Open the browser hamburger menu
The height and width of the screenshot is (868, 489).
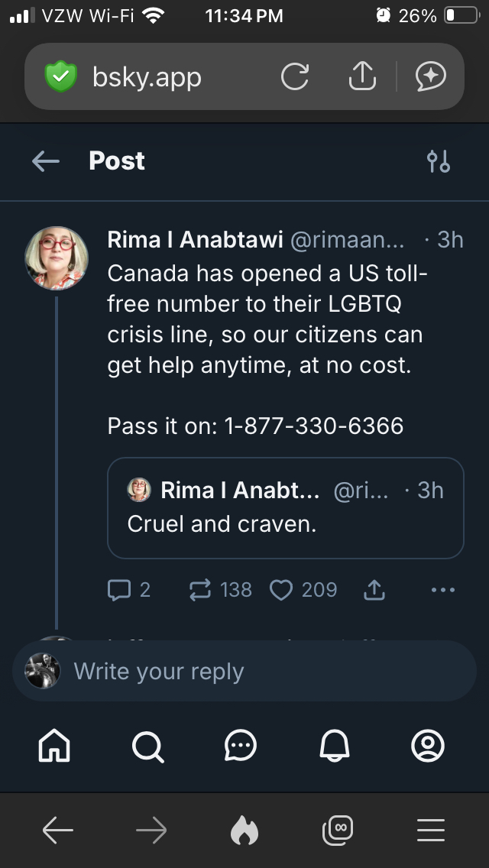click(x=431, y=831)
